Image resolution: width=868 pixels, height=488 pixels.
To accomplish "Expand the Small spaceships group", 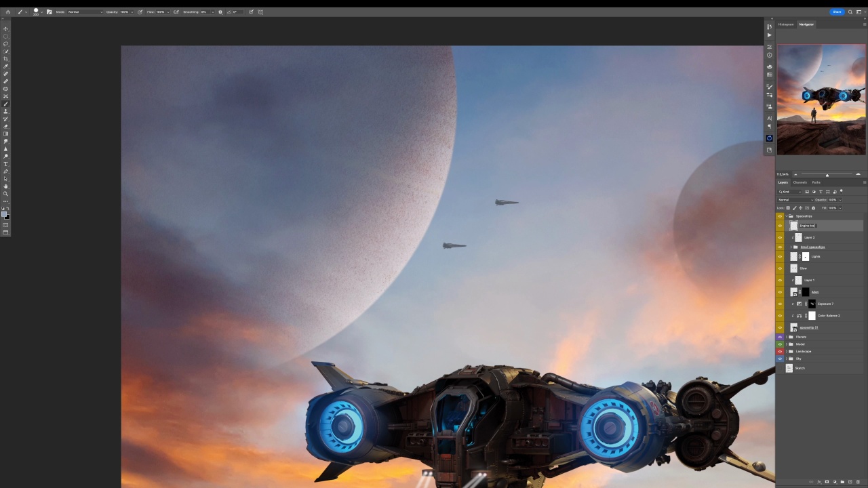I will coord(790,247).
